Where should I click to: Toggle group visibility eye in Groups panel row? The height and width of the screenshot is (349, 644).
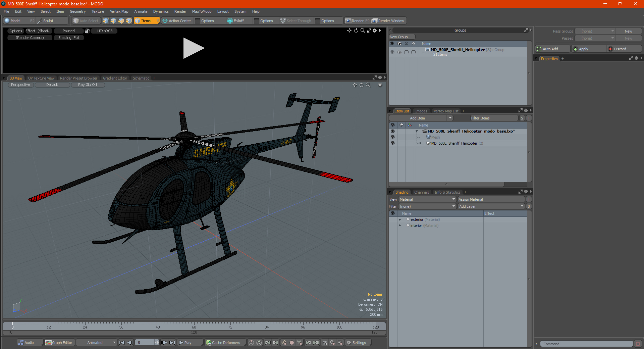coord(392,52)
